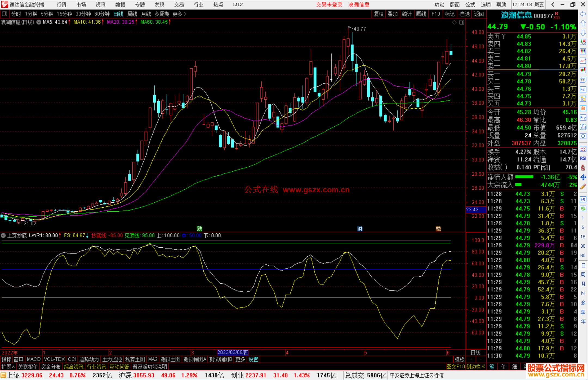The height and width of the screenshot is (380, 588).
Task: Click the up arrow icon in right sidebar
Action: 583,23
